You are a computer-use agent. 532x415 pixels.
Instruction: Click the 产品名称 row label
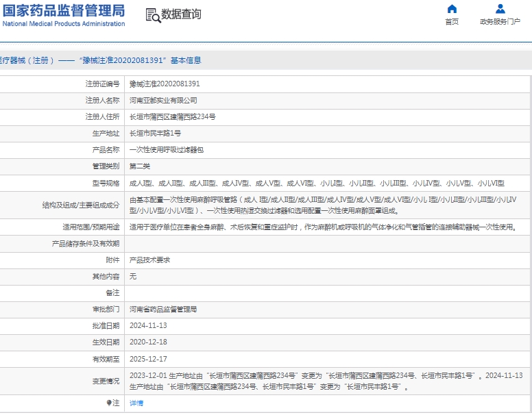tap(106, 150)
